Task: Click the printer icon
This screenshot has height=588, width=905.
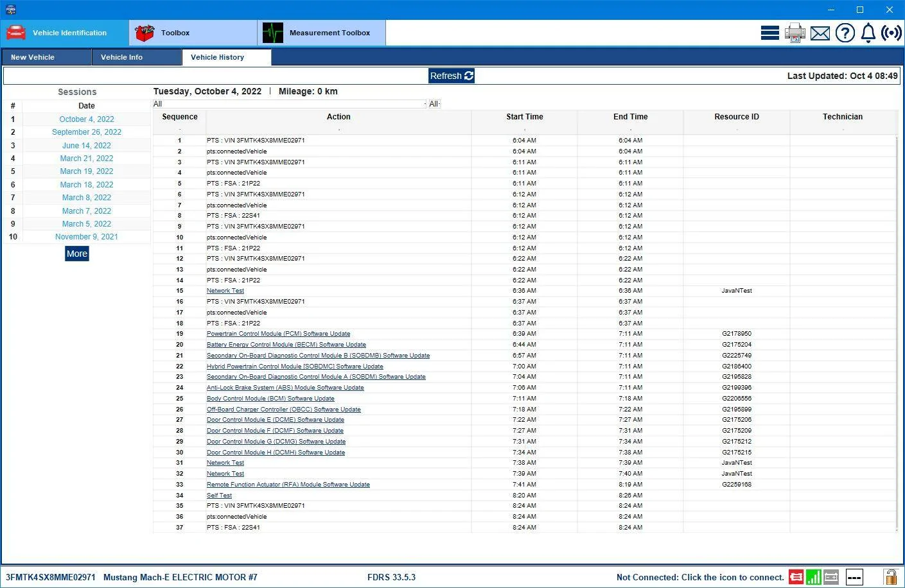Action: 795,33
